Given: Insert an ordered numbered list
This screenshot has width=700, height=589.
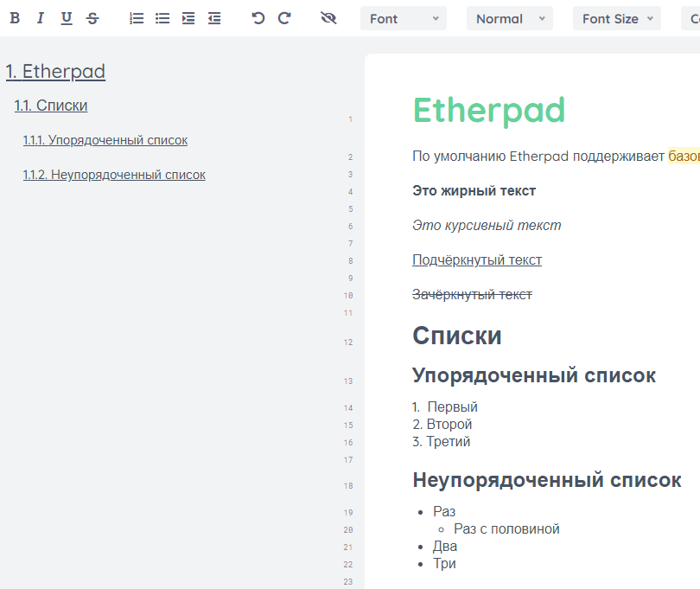Looking at the screenshot, I should click(137, 18).
